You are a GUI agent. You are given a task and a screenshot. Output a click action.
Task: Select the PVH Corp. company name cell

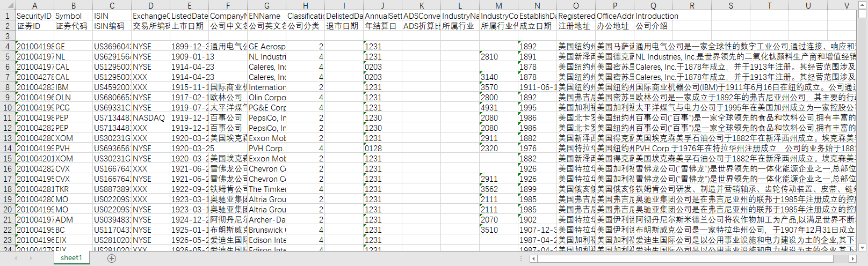(x=266, y=148)
